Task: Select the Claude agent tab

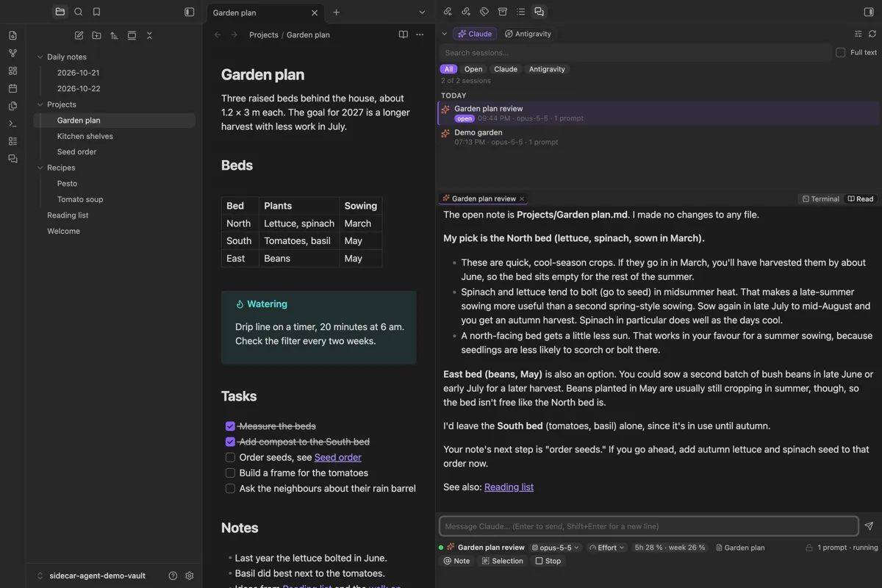Action: (x=475, y=34)
